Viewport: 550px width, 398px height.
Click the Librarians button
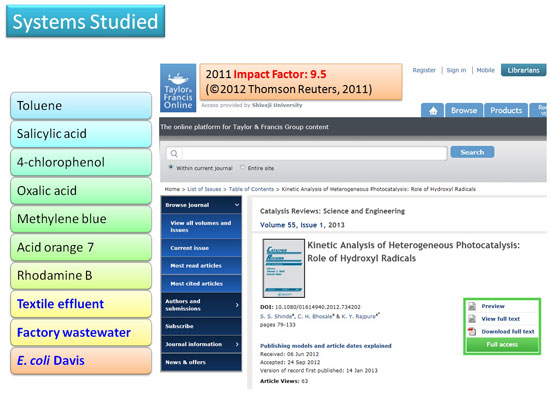coord(523,70)
